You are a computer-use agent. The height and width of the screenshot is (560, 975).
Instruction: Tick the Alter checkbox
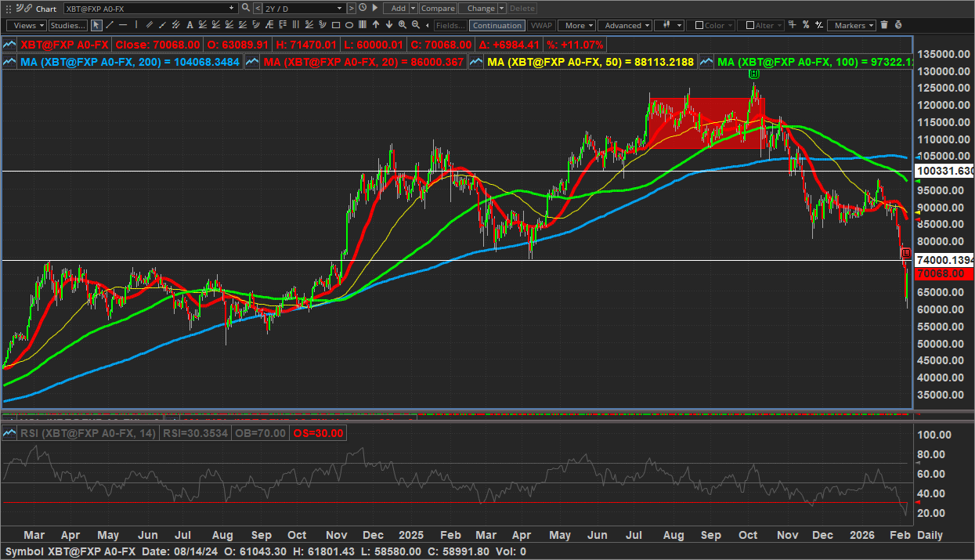[750, 25]
